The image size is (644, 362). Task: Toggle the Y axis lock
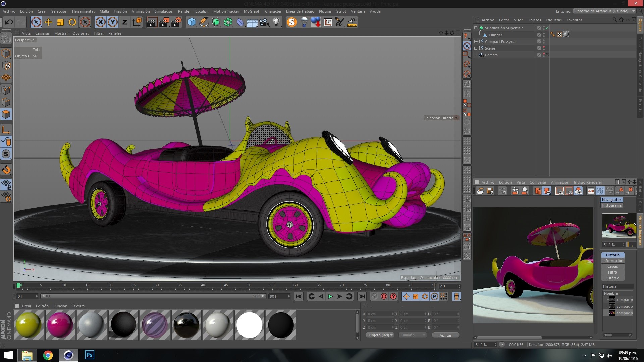coord(113,22)
